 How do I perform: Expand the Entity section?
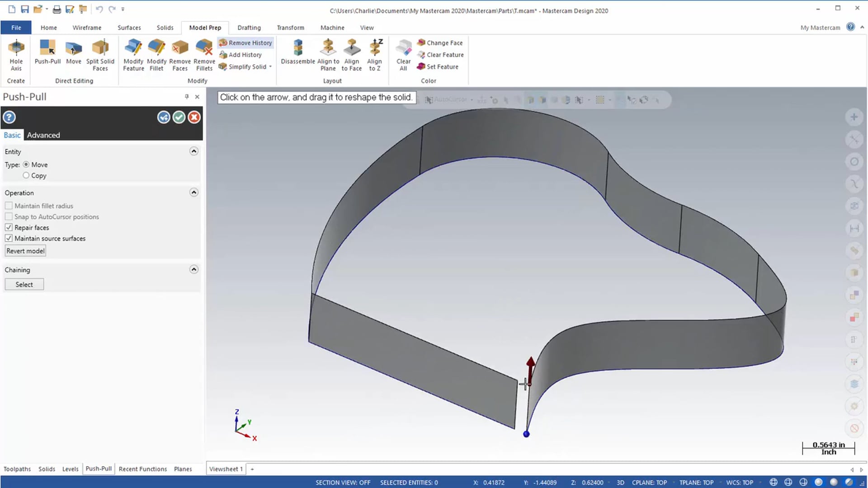pos(193,151)
